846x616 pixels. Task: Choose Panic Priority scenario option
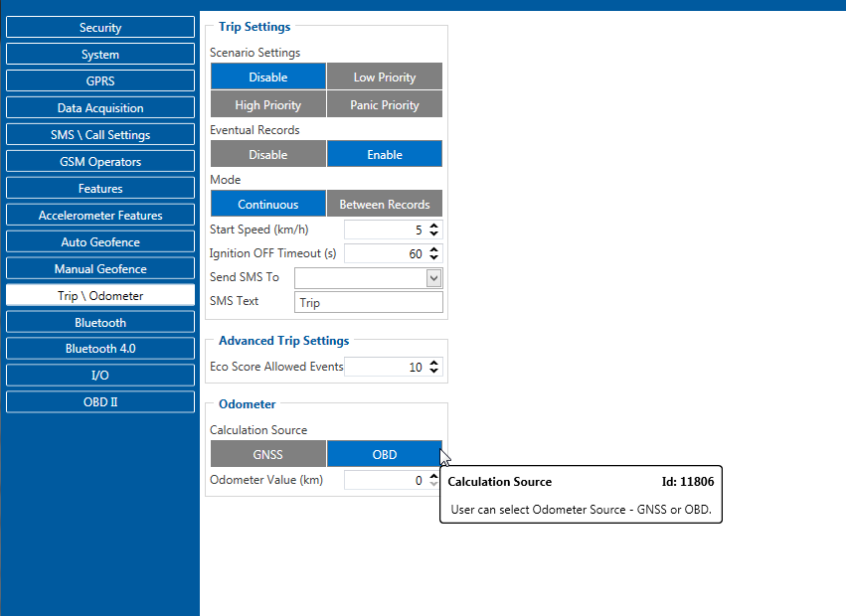click(384, 105)
